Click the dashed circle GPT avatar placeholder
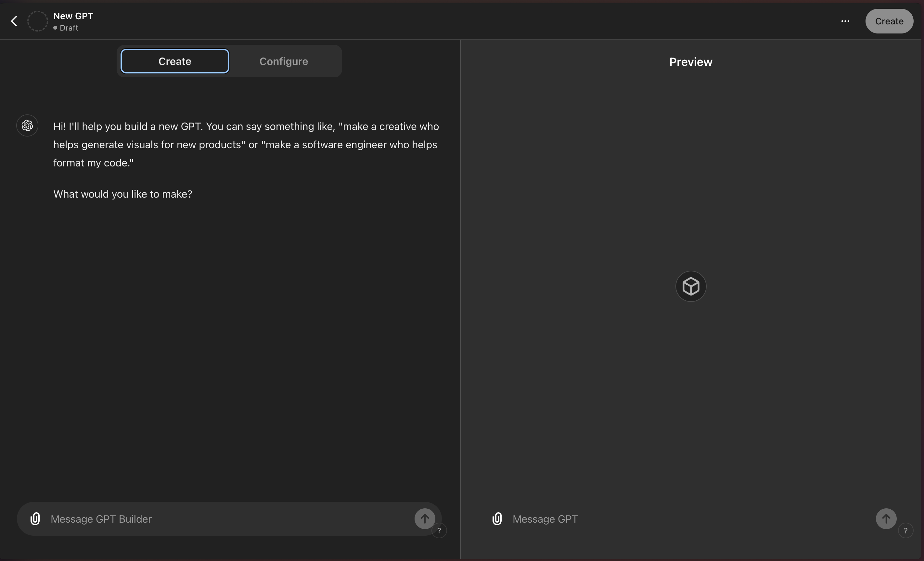924x561 pixels. [37, 21]
